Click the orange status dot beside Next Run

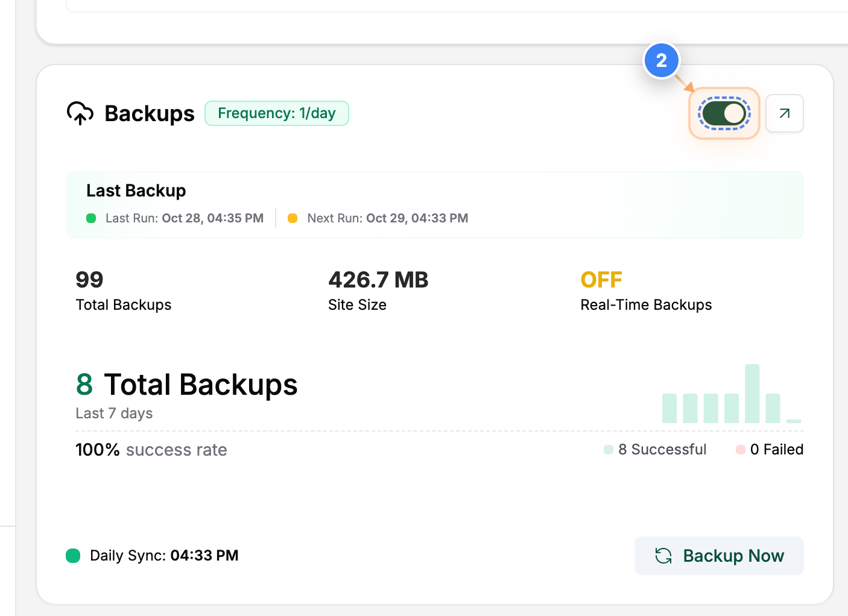[293, 218]
